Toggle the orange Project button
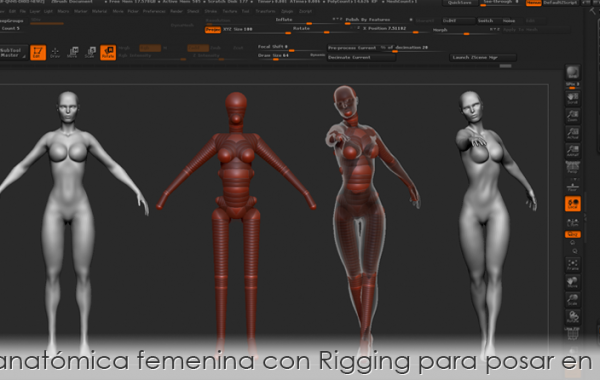The width and height of the screenshot is (600, 380). 213,29
